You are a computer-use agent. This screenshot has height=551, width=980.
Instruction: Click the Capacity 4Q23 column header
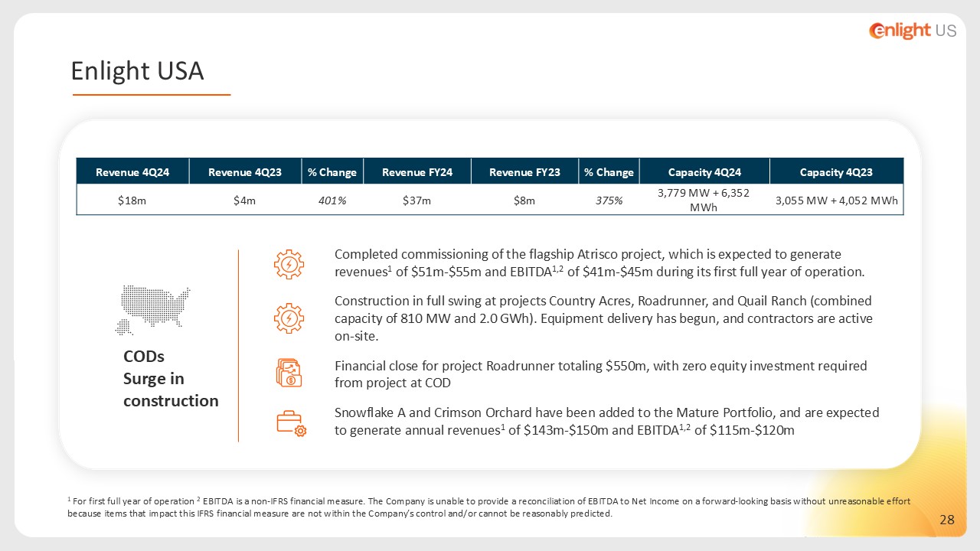836,172
